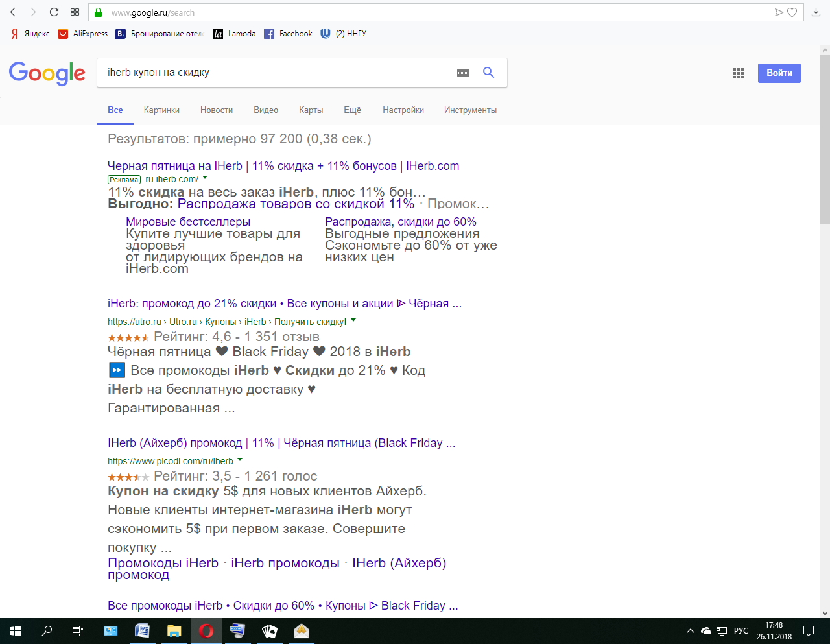Open the Бронирование отелей bookmark
The image size is (830, 644).
point(160,34)
